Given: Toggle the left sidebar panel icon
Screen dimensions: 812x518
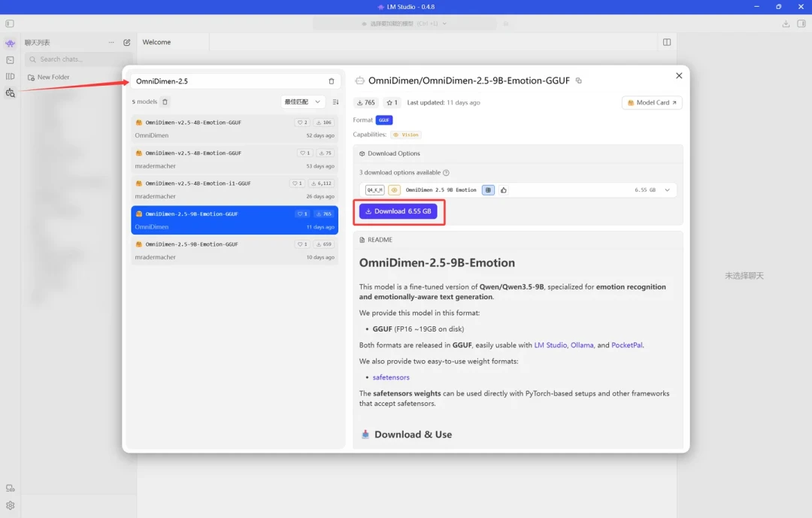Looking at the screenshot, I should pyautogui.click(x=9, y=23).
